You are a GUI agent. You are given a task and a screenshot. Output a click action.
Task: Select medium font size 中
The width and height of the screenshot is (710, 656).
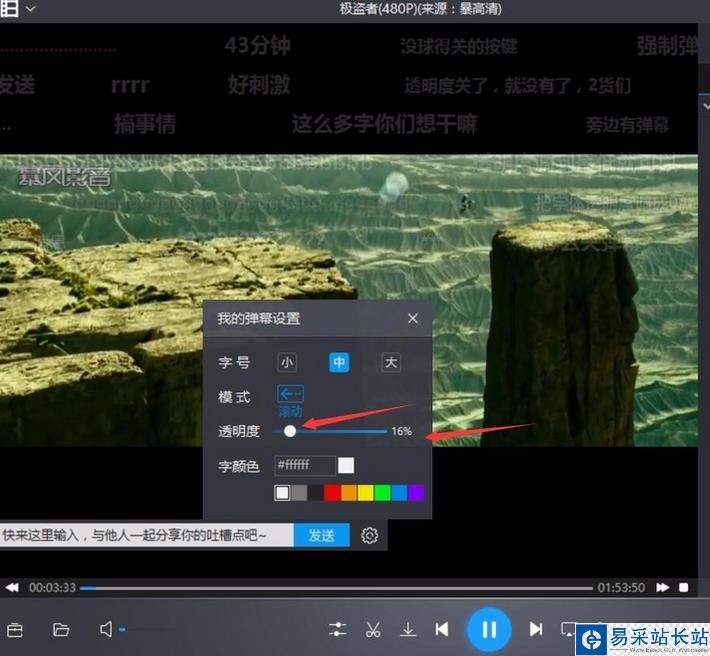click(339, 362)
